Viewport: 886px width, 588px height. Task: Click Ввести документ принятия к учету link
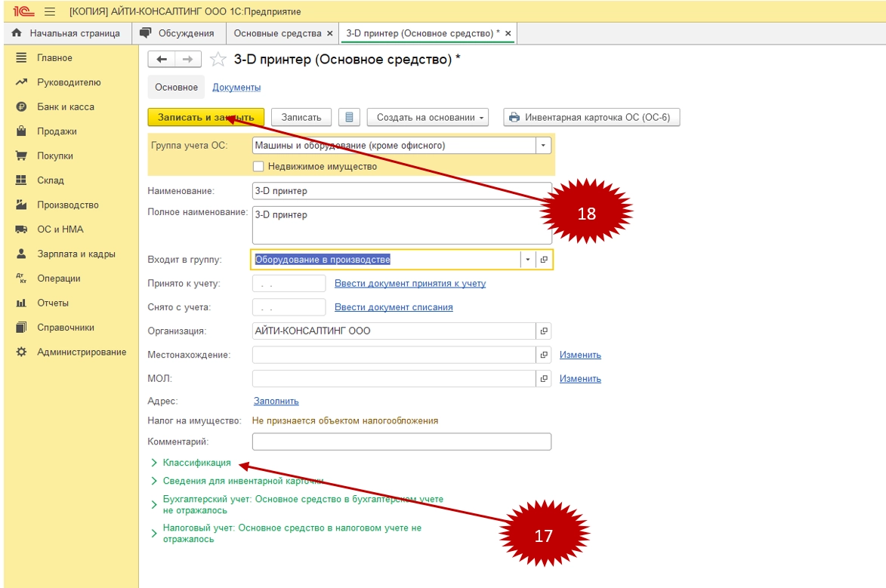(x=410, y=283)
